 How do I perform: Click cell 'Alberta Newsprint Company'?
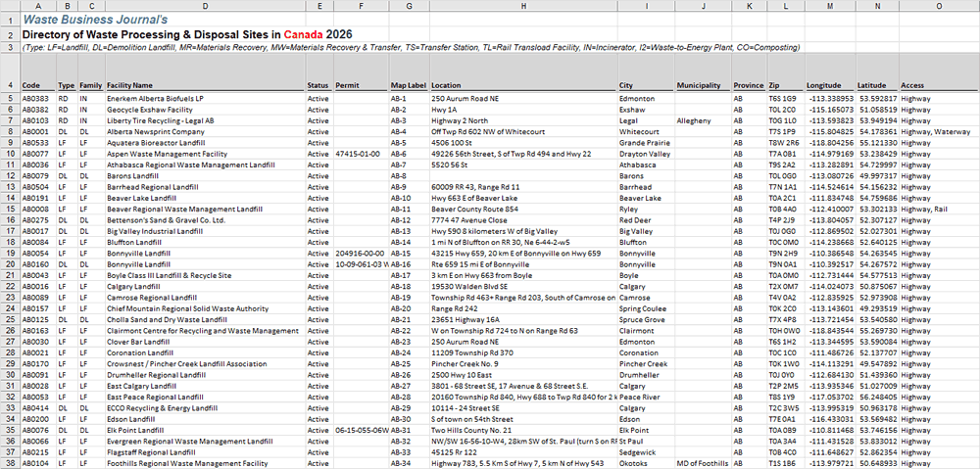205,132
